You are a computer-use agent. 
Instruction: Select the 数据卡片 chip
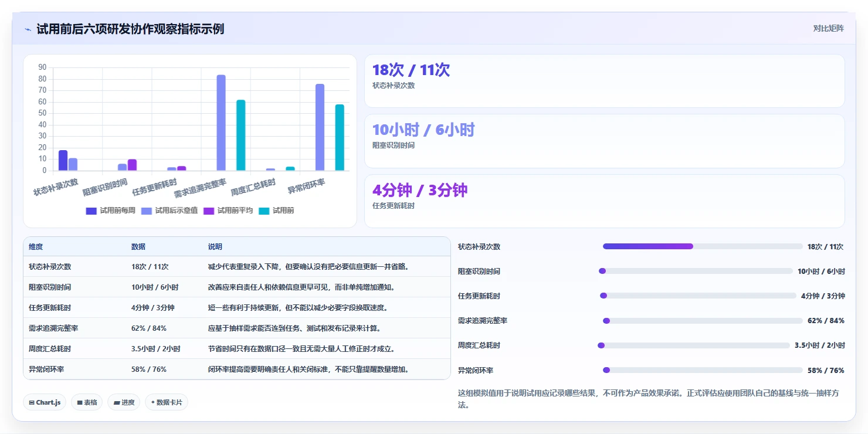(167, 402)
